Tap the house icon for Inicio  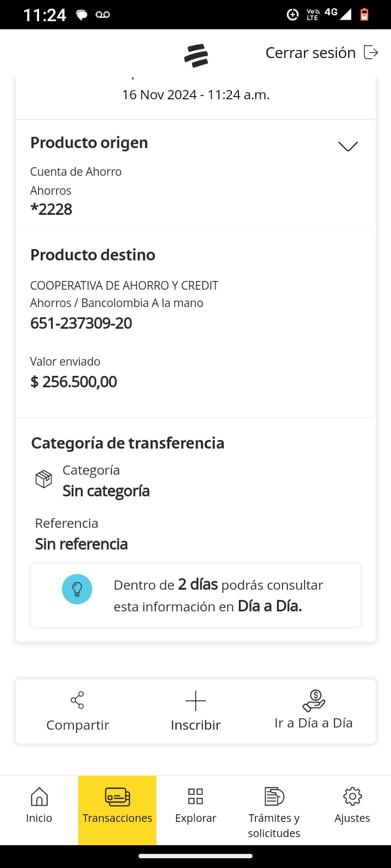[x=39, y=796]
